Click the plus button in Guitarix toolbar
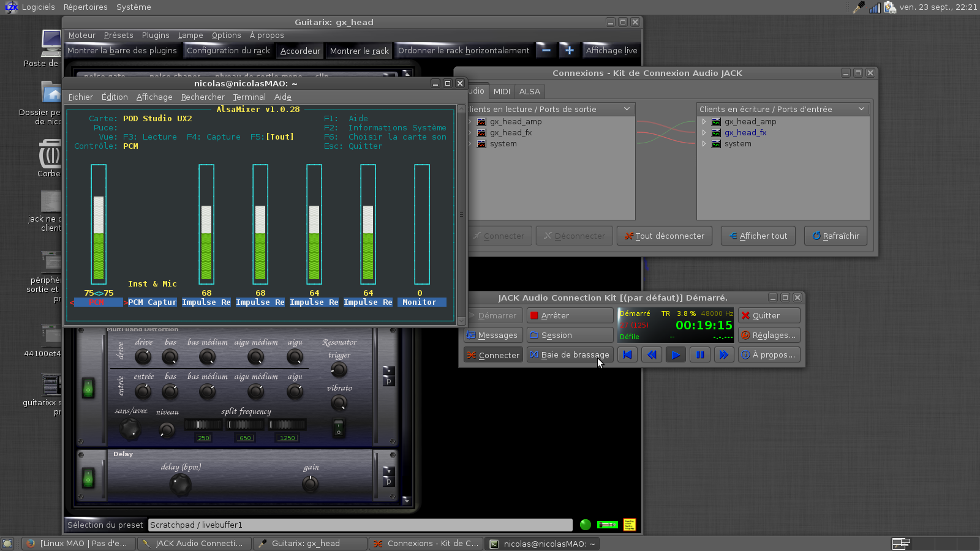The height and width of the screenshot is (551, 980). click(x=569, y=50)
